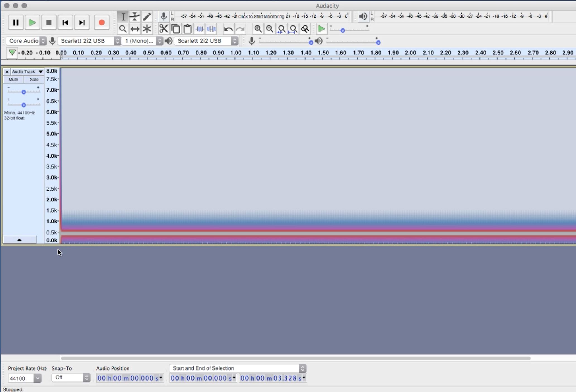Undo the last edit
This screenshot has width=576, height=392.
pos(228,29)
